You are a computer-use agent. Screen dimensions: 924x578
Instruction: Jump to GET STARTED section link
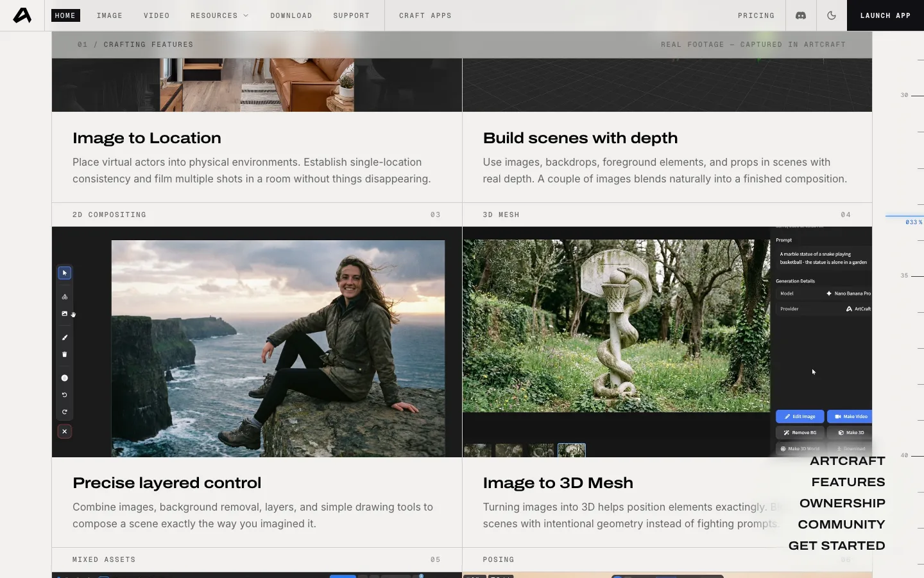point(837,546)
